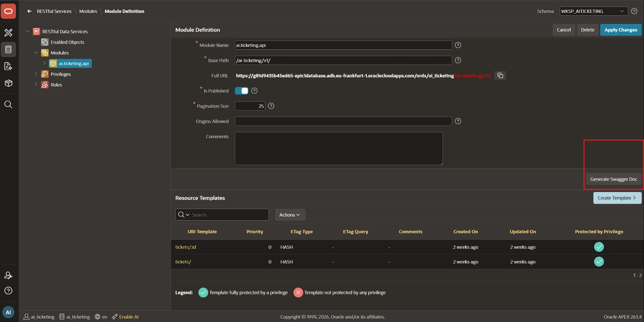The height and width of the screenshot is (322, 644).
Task: Click the Resource Templates search field
Action: coord(229,215)
